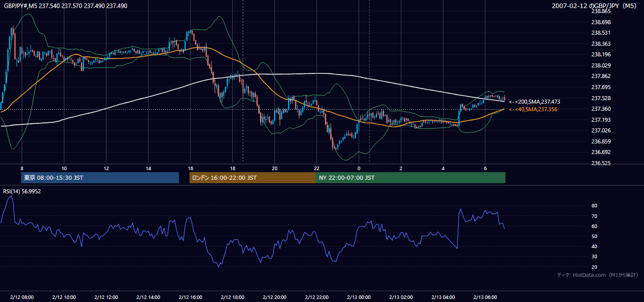This screenshot has width=644, height=302.
Task: Click the 2/13 00:00 bottom timestamp
Action: (359, 297)
